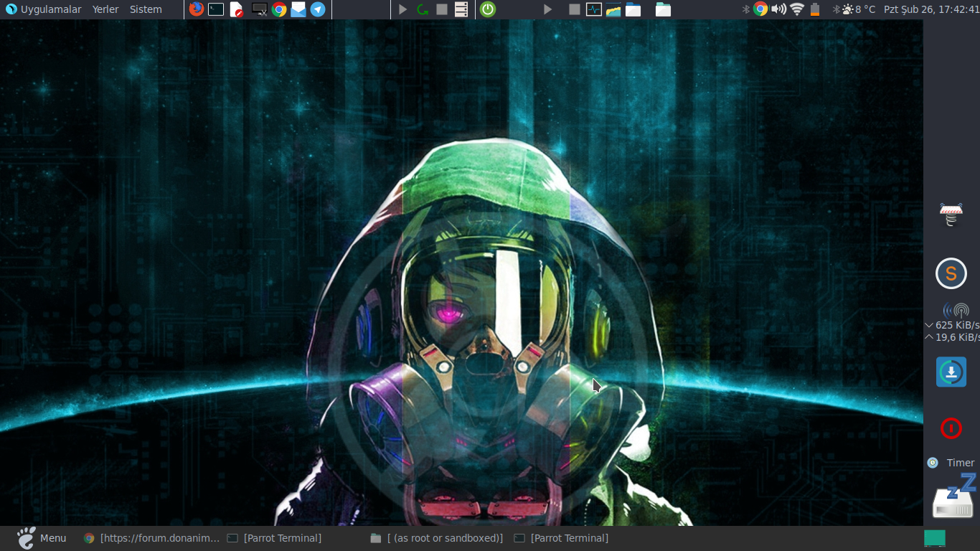
Task: Open the Uygulamalar applications menu
Action: click(44, 9)
